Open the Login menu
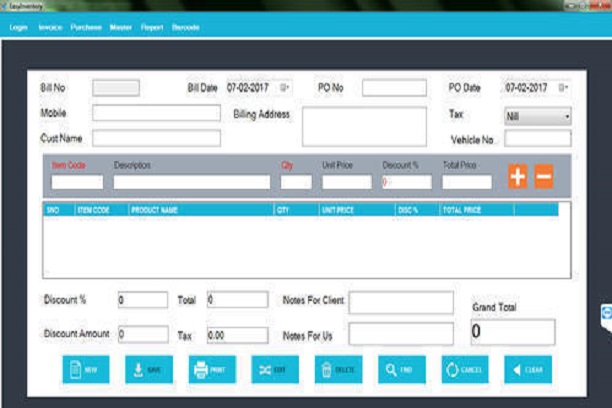Viewport: 612px width, 408px height. (x=18, y=27)
